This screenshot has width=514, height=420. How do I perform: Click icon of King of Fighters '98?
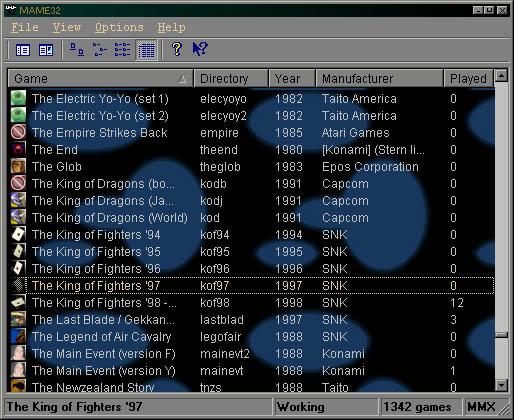click(x=18, y=302)
